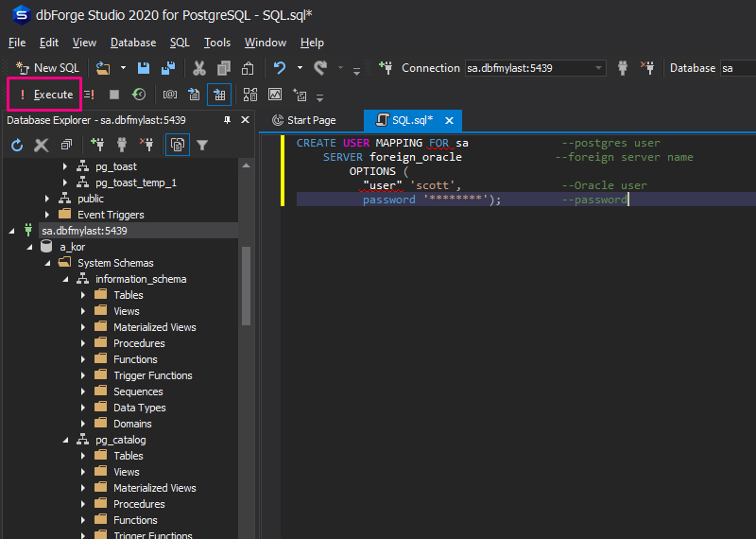Toggle the highlighted copy-pages button in Database Explorer

[178, 145]
